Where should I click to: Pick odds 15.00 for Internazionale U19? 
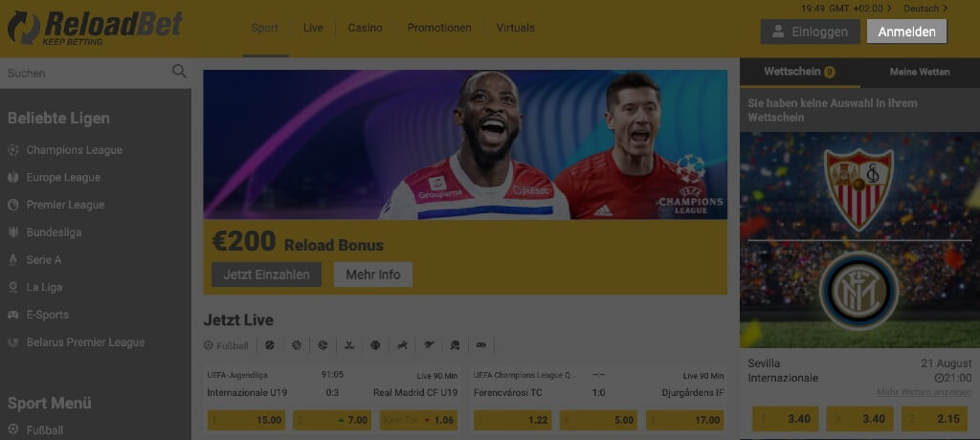pos(246,420)
